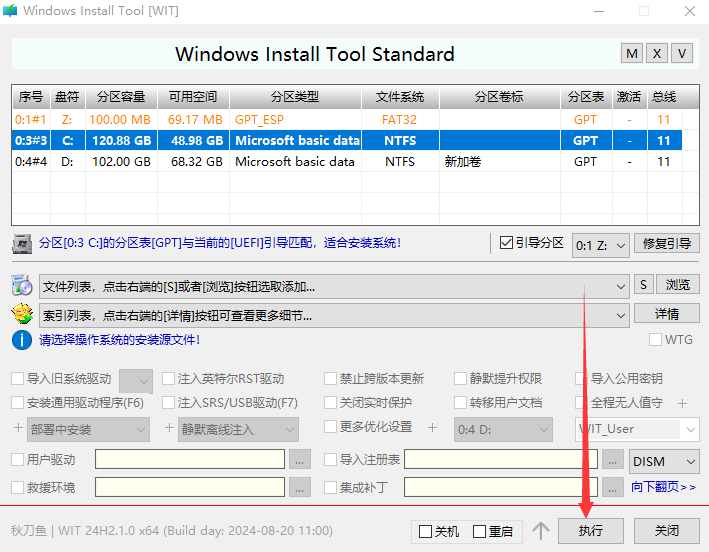Viewport: 709px width, 552px height.
Task: Click the plus icon beside 静默离线注入
Action: [x=169, y=428]
